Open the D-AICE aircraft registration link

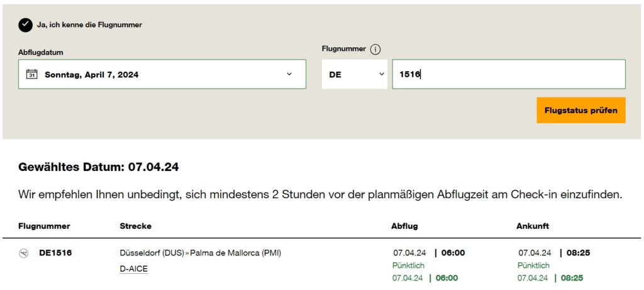[133, 269]
